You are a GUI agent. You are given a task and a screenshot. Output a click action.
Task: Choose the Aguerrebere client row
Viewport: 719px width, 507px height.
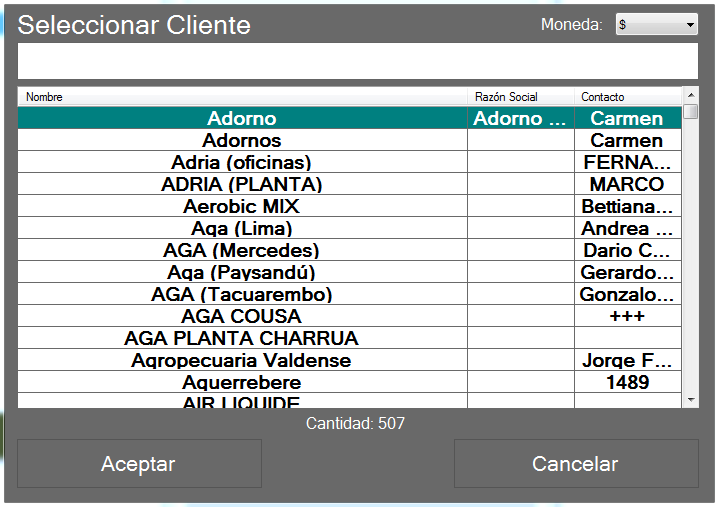(x=242, y=383)
